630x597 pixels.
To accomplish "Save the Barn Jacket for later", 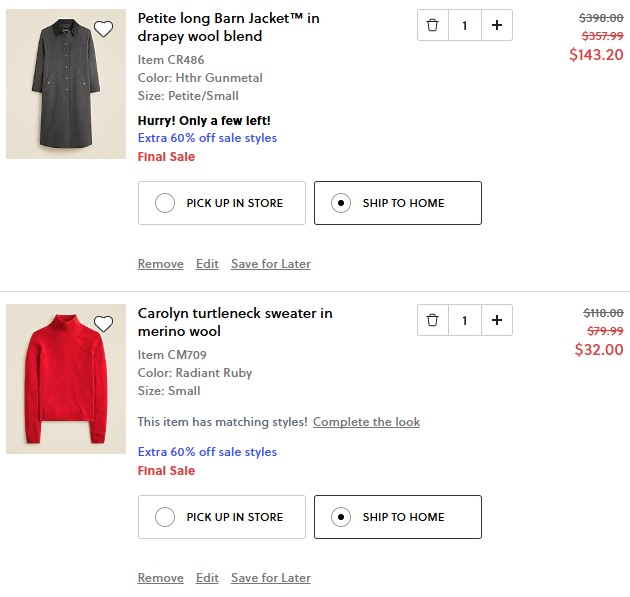I will [x=270, y=264].
